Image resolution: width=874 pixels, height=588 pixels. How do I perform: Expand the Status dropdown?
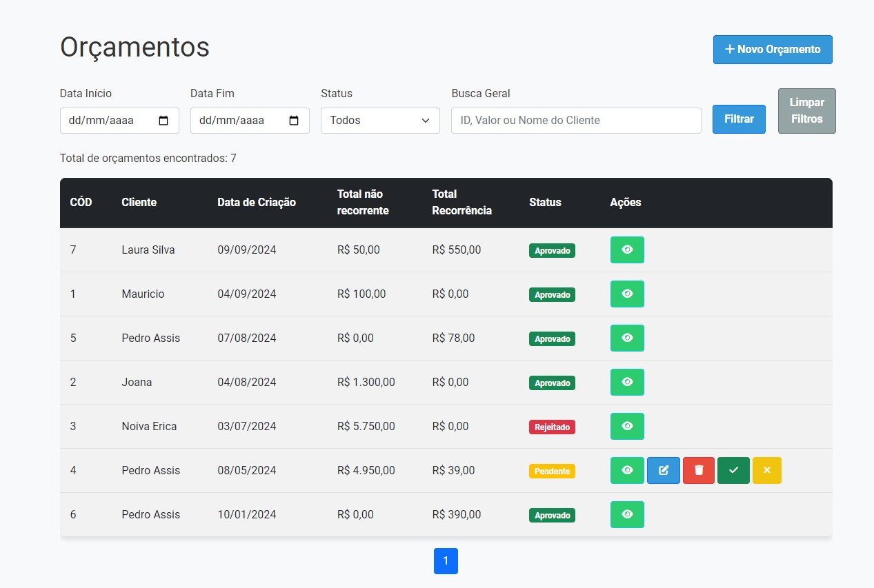[x=380, y=121]
